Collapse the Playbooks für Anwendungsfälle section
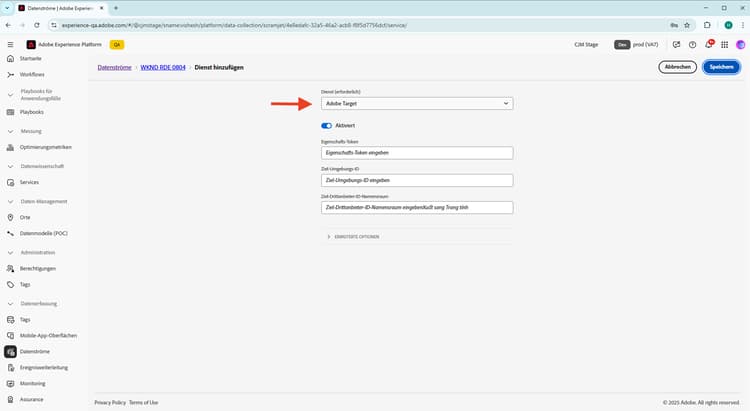Viewport: 750px width, 411px height. (10, 95)
